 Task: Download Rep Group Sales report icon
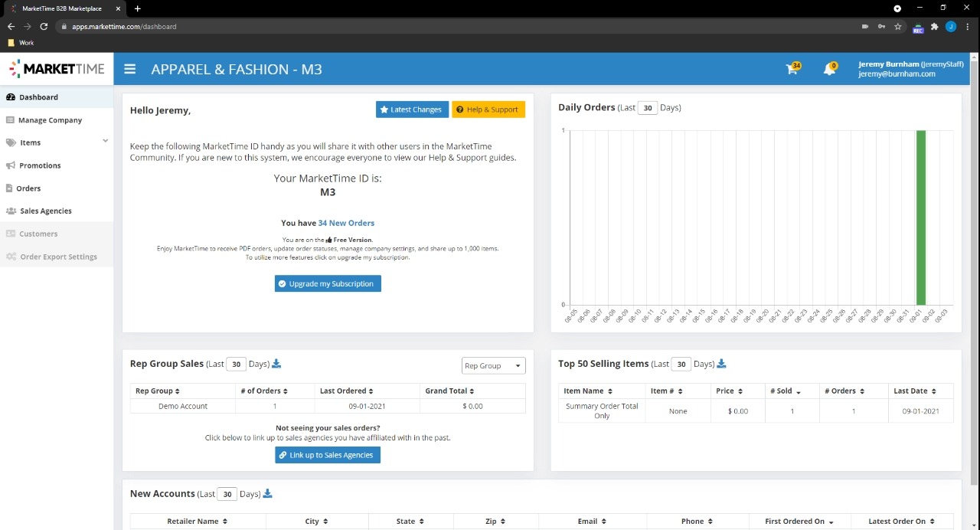click(x=276, y=364)
